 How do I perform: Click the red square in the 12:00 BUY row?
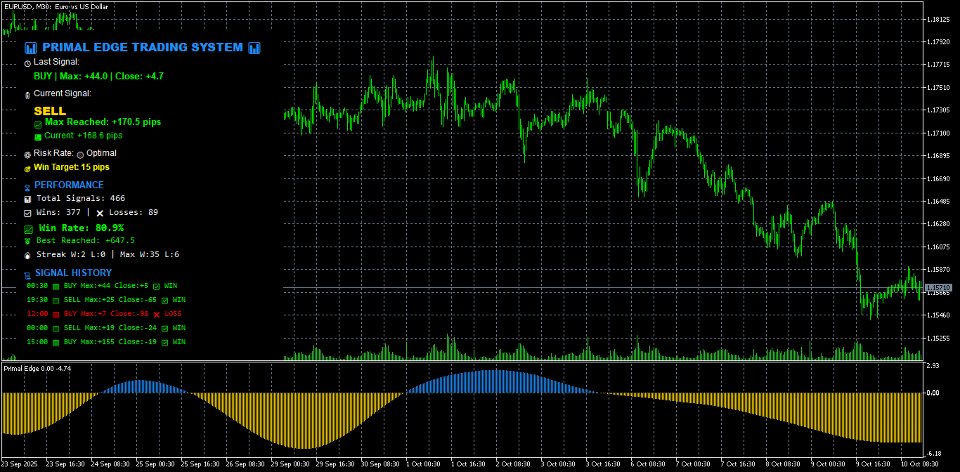(x=56, y=315)
